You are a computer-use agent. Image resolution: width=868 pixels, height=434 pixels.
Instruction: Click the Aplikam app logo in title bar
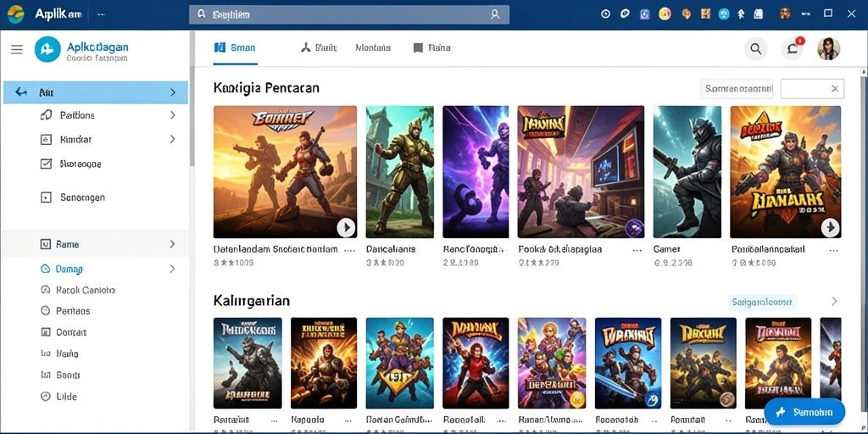coord(15,14)
